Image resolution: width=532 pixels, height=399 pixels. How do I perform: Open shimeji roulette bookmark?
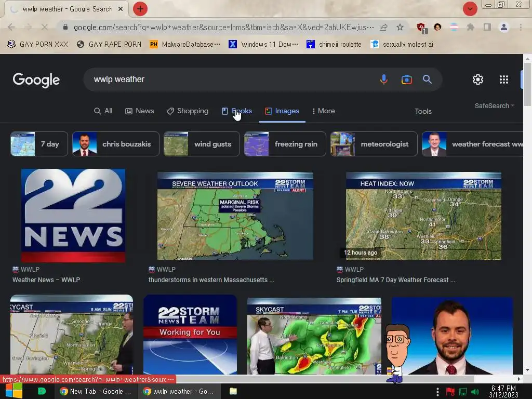click(x=334, y=45)
